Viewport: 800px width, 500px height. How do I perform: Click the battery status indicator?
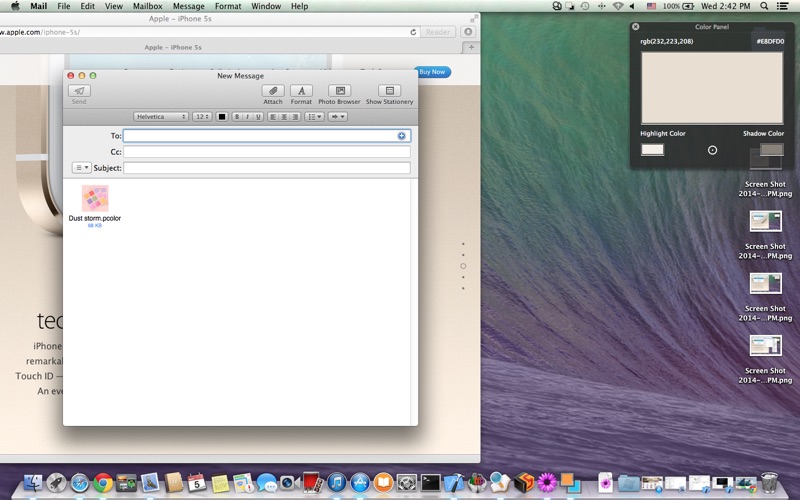679,6
